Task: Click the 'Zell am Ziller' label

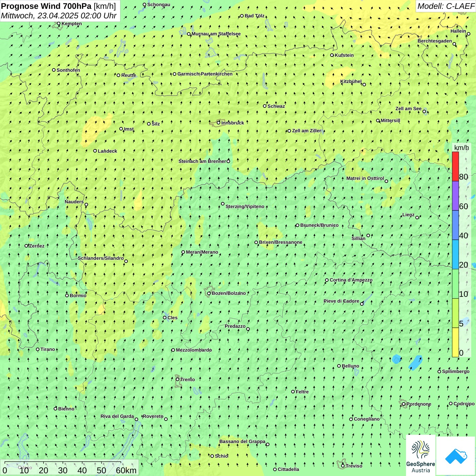Action: [x=307, y=131]
